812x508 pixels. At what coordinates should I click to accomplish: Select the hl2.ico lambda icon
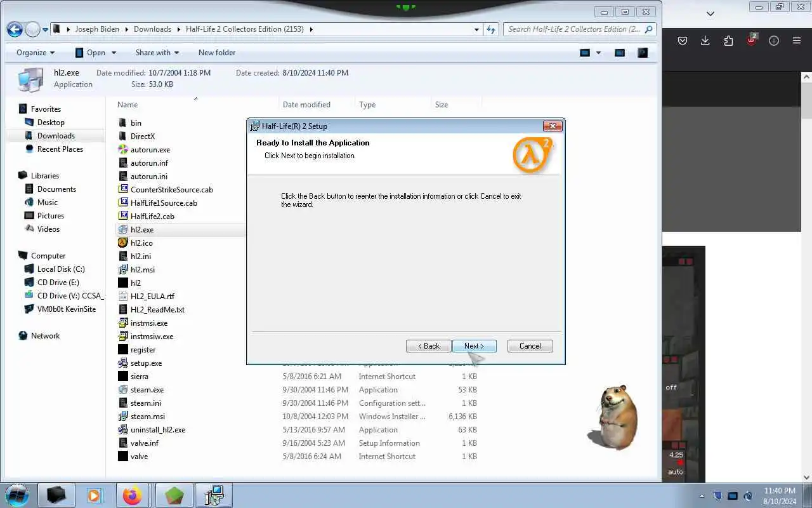tap(123, 243)
